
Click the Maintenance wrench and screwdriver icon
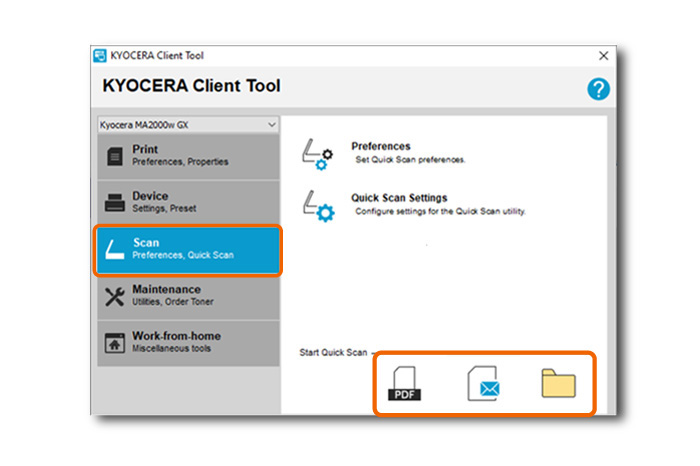point(114,296)
